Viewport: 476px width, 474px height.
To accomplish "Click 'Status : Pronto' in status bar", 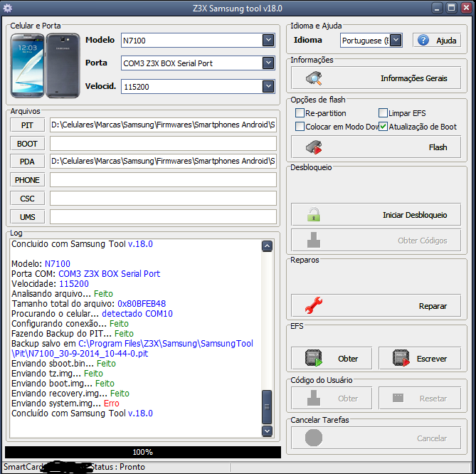I will 118,467.
